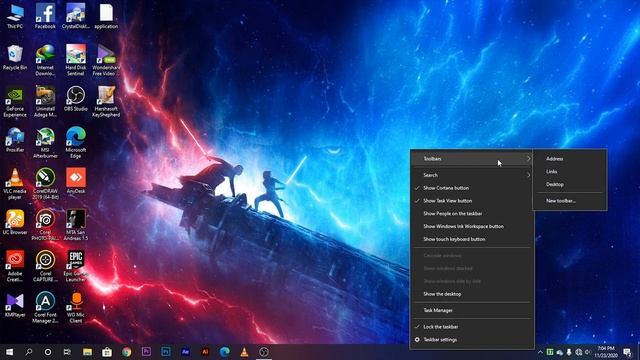640x360 pixels.
Task: Select the Microsoft Edge desktop shortcut
Action: tap(76, 143)
